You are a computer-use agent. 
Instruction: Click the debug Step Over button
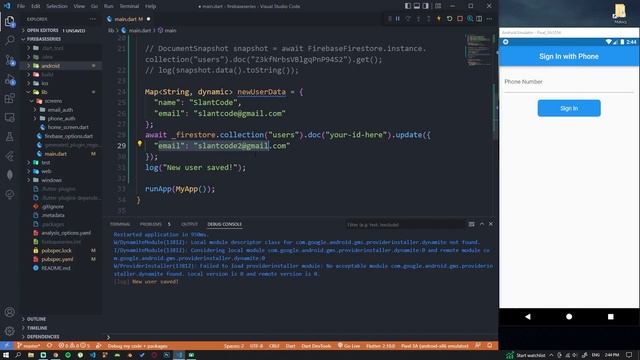pyautogui.click(x=408, y=19)
